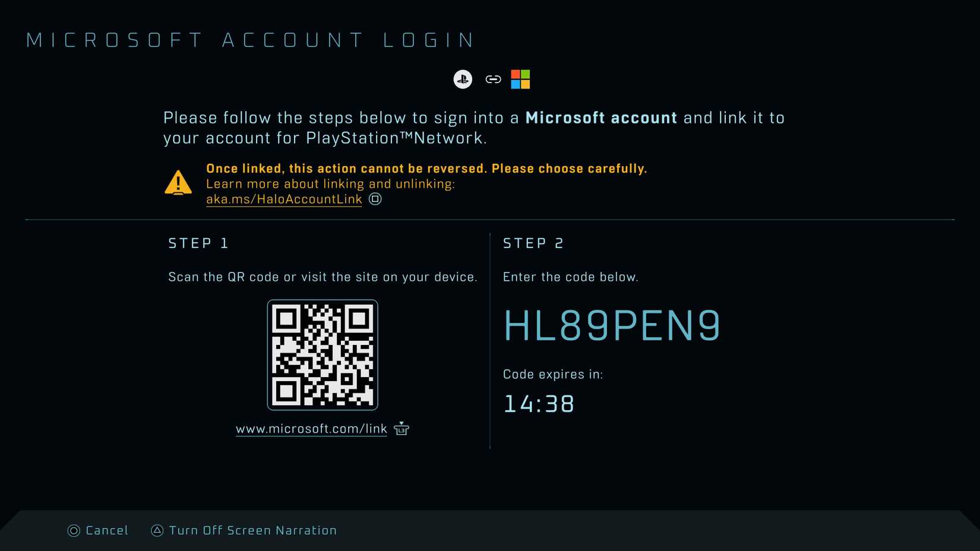
Task: Click the QR code image
Action: click(323, 354)
